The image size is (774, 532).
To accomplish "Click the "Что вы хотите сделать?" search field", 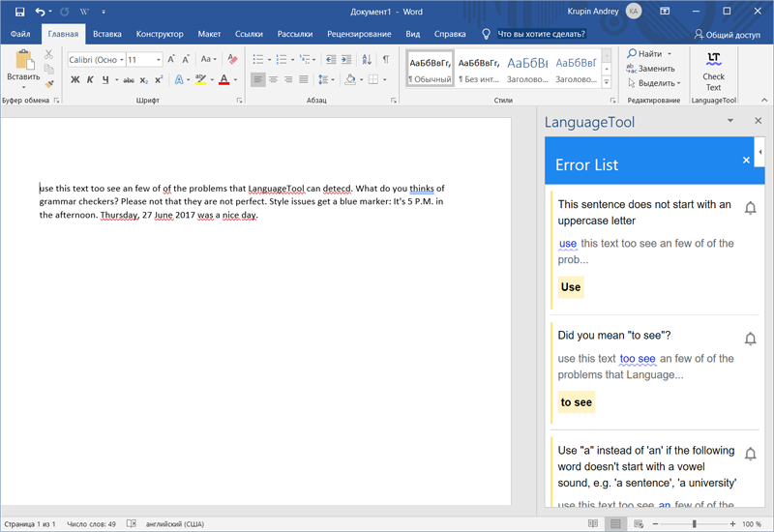I will coord(541,34).
